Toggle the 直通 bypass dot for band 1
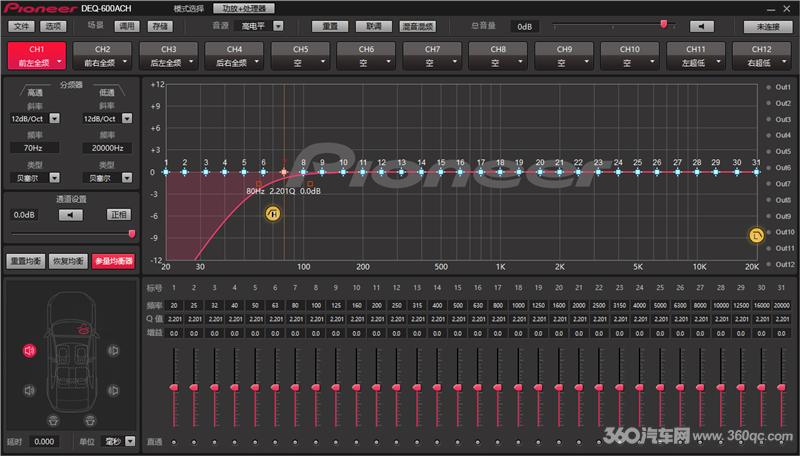Screen dimensions: 800x456 pos(174,442)
